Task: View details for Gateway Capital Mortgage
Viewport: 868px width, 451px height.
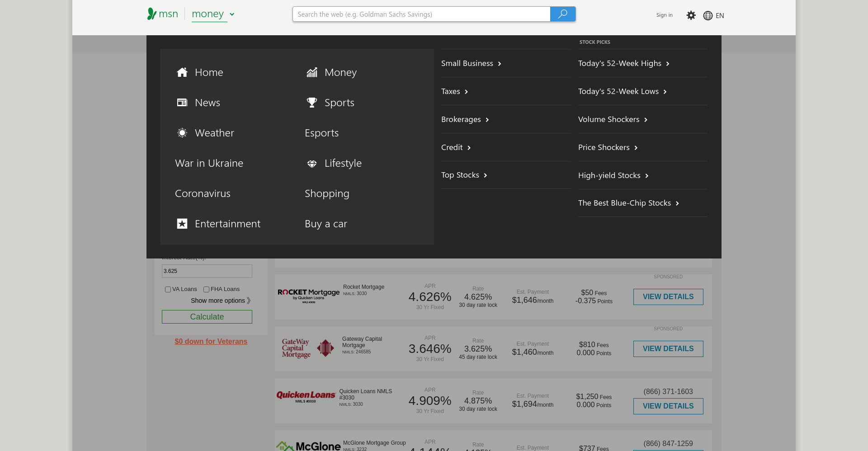Action: pyautogui.click(x=668, y=349)
